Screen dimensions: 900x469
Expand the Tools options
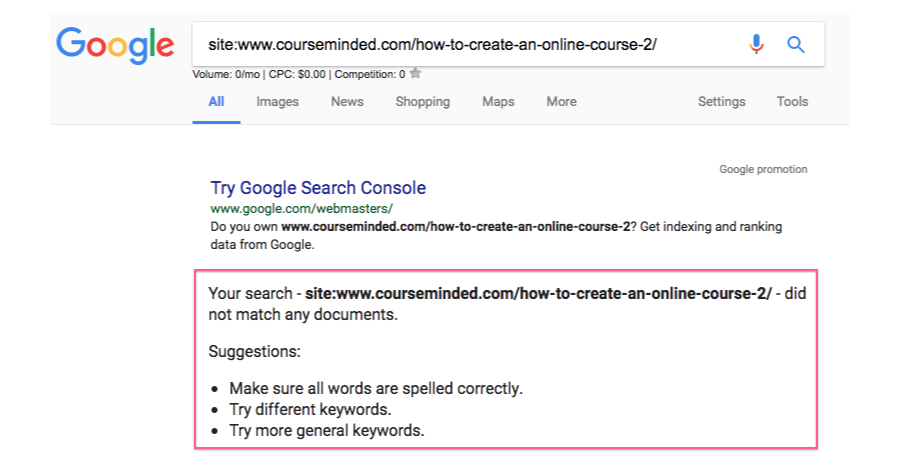tap(792, 101)
